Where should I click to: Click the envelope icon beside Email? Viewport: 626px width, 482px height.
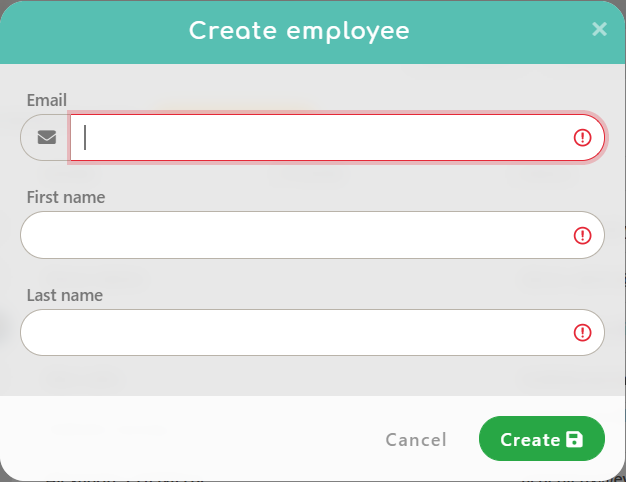point(46,138)
